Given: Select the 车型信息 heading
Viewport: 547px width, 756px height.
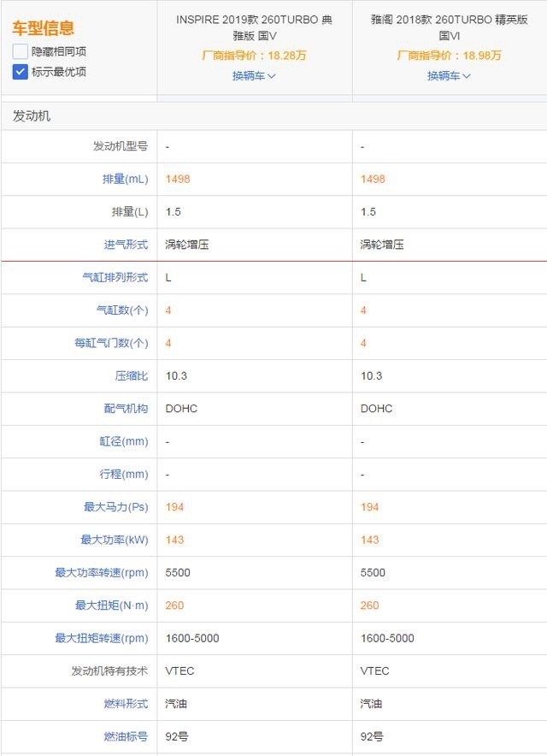Looking at the screenshot, I should pos(44,28).
